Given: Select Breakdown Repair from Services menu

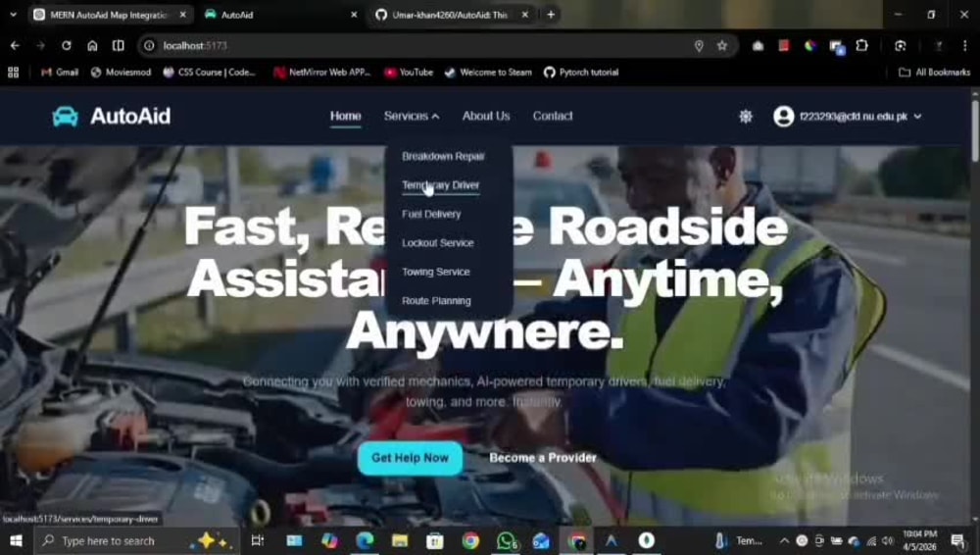Looking at the screenshot, I should 443,156.
